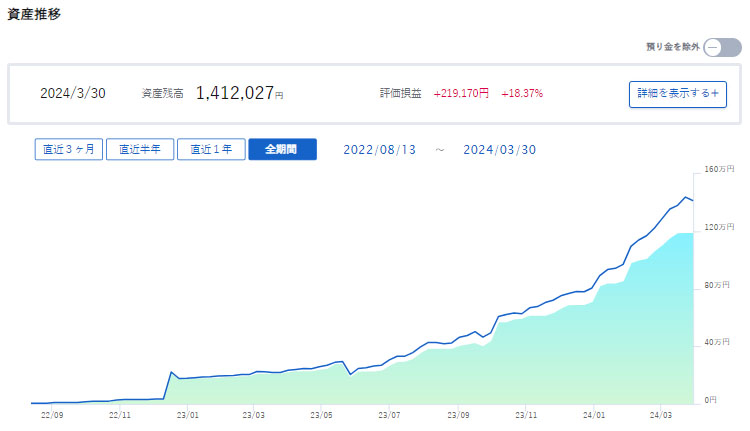Screen dimensions: 750x431
Task: Click the 22/09 x-axis label
Action: point(51,414)
